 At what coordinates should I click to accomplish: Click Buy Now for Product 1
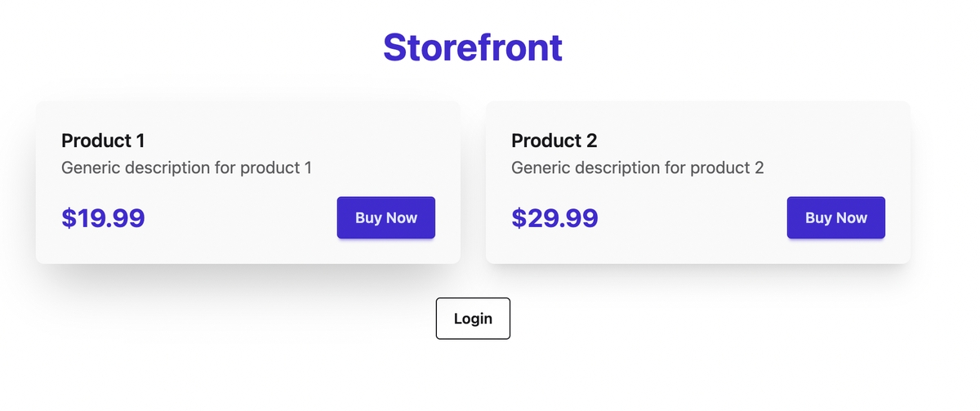tap(385, 218)
